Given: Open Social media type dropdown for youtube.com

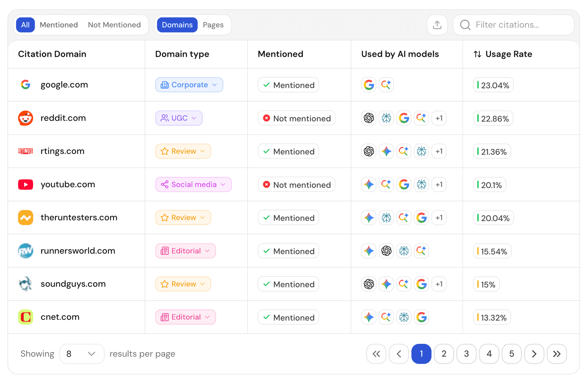Looking at the screenshot, I should click(x=194, y=185).
